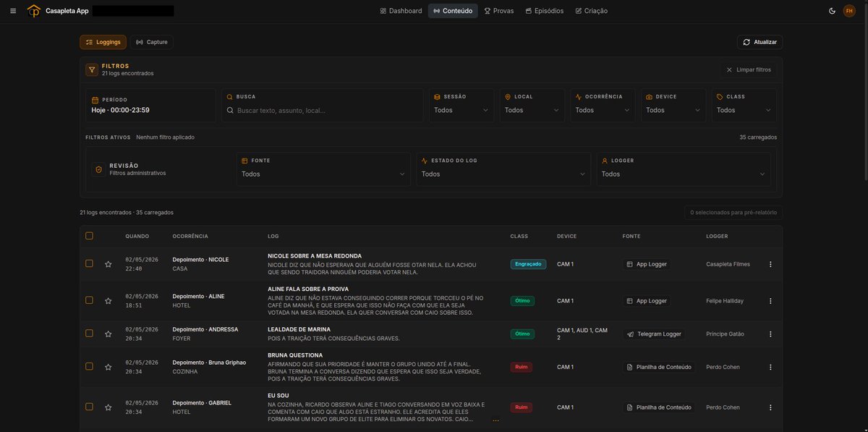
Task: Select the Conteúdo tab
Action: (x=453, y=11)
